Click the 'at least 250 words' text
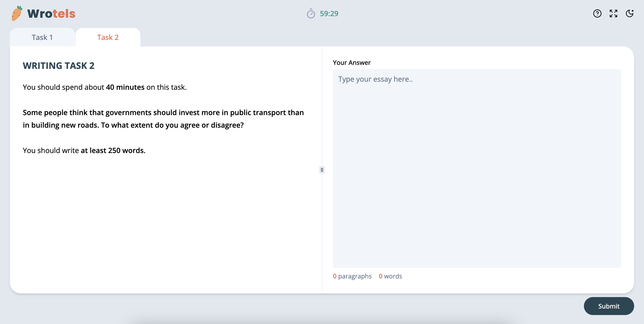This screenshot has width=644, height=324. [113, 150]
